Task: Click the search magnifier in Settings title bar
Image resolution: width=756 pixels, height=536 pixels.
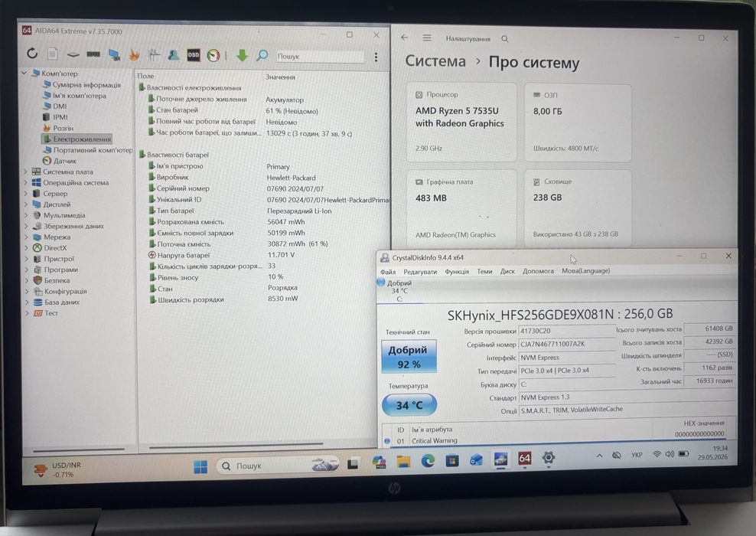Action: pos(505,38)
